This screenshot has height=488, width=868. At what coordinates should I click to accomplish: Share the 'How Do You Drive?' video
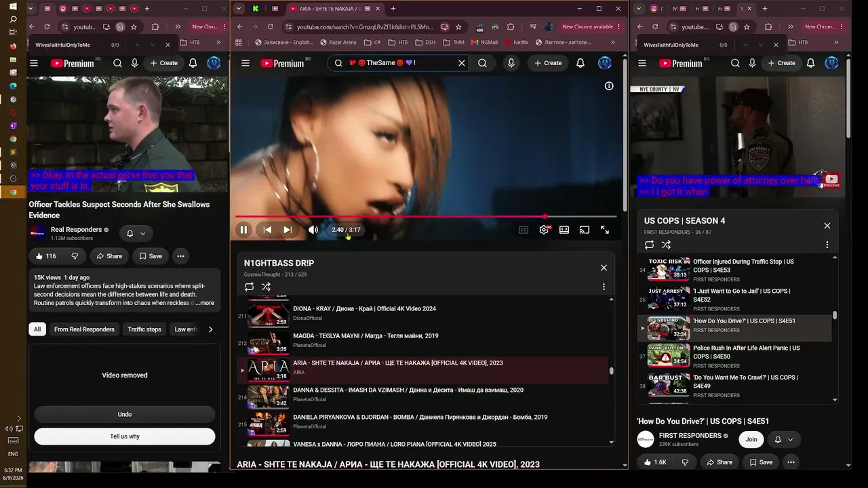[719, 462]
